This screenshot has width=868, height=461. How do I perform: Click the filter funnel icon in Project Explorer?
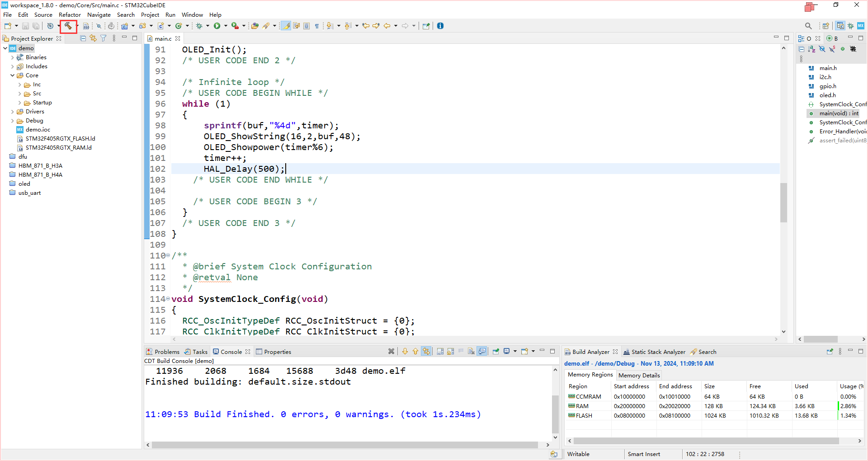(x=104, y=38)
